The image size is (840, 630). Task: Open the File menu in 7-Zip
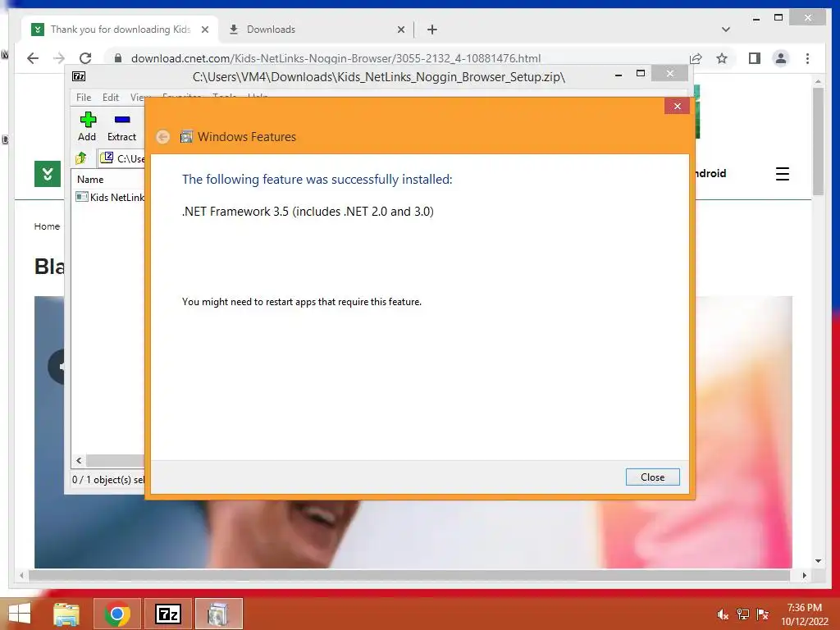pos(84,98)
